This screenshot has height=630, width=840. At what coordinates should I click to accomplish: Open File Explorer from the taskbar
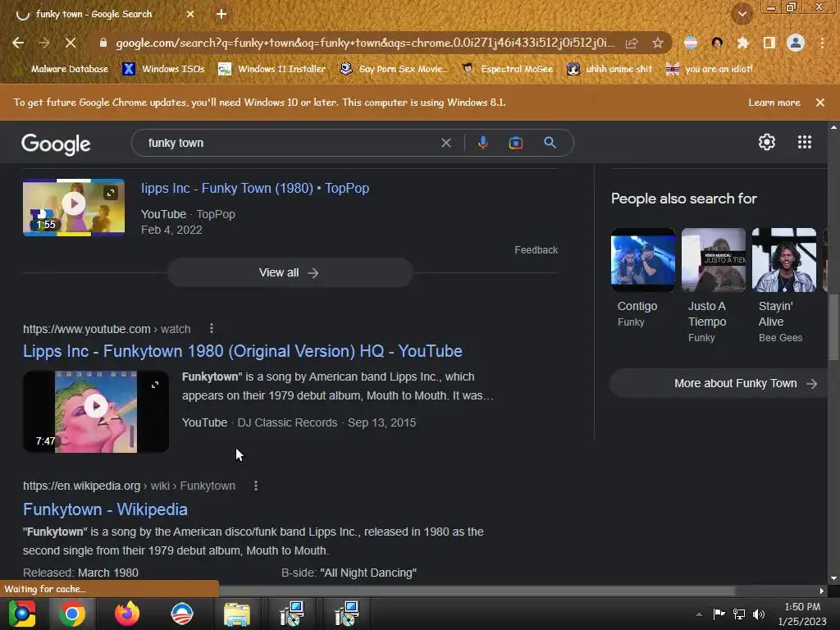click(x=237, y=614)
